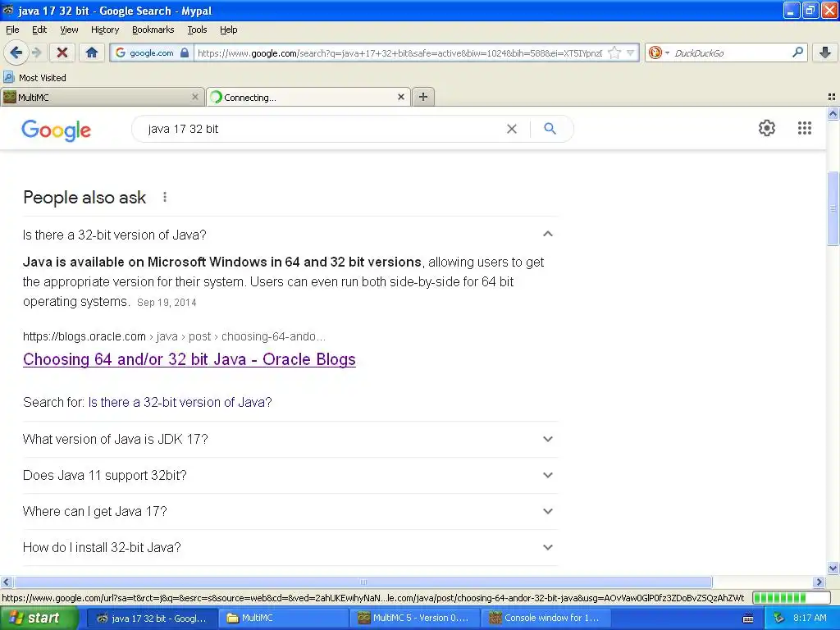Click the Google search box text

point(183,129)
